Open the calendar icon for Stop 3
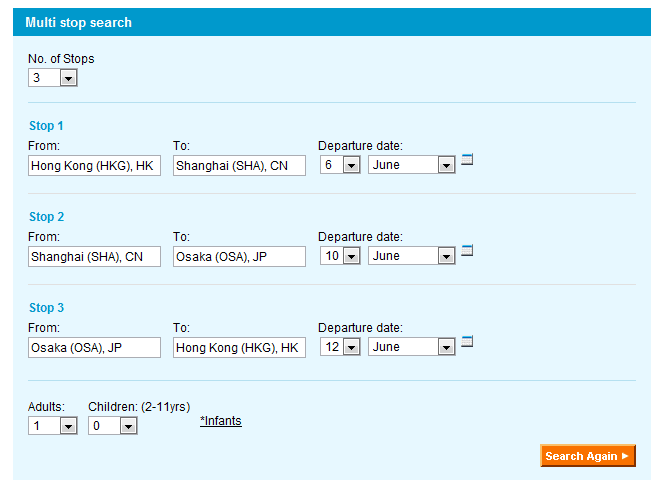This screenshot has height=488, width=660. coord(467,341)
